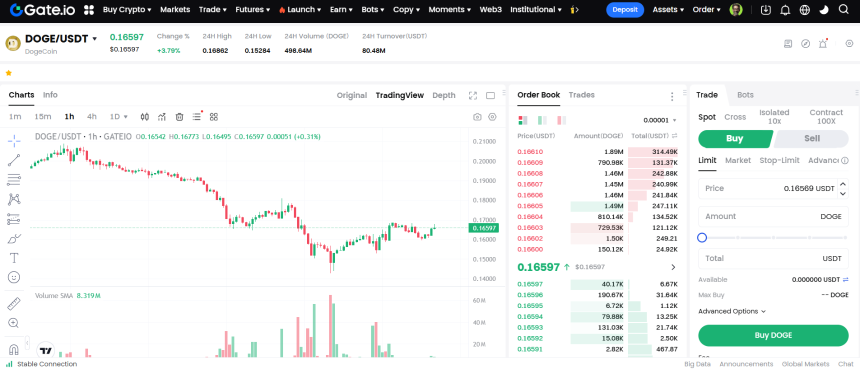Open the Order dropdown
The width and height of the screenshot is (860, 369).
coord(706,9)
